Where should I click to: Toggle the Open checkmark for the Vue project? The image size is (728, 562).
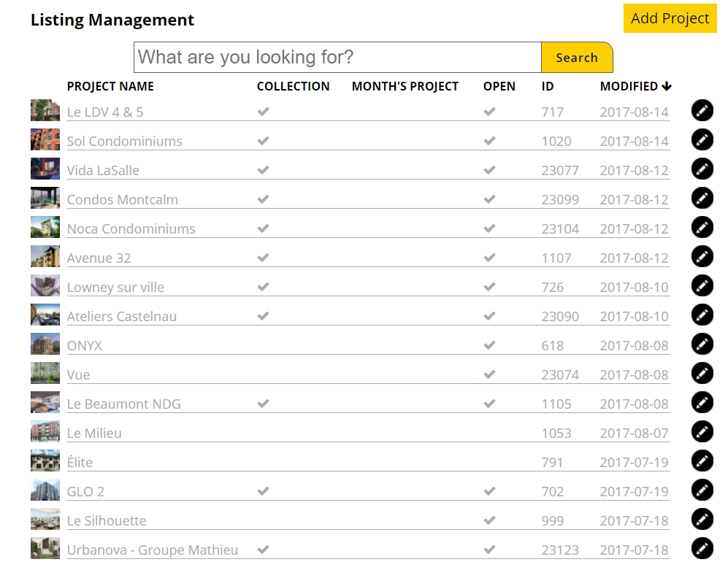(490, 374)
